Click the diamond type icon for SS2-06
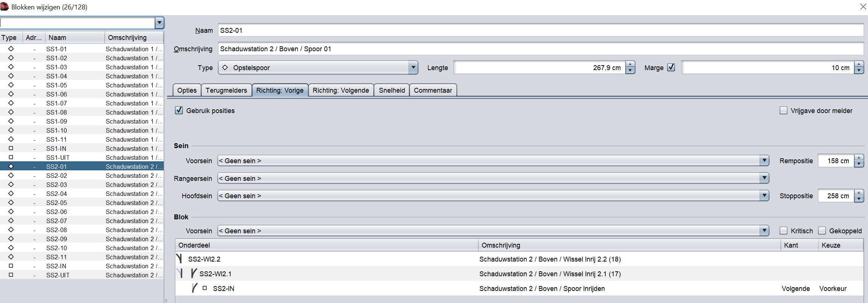The image size is (868, 303). (11, 211)
